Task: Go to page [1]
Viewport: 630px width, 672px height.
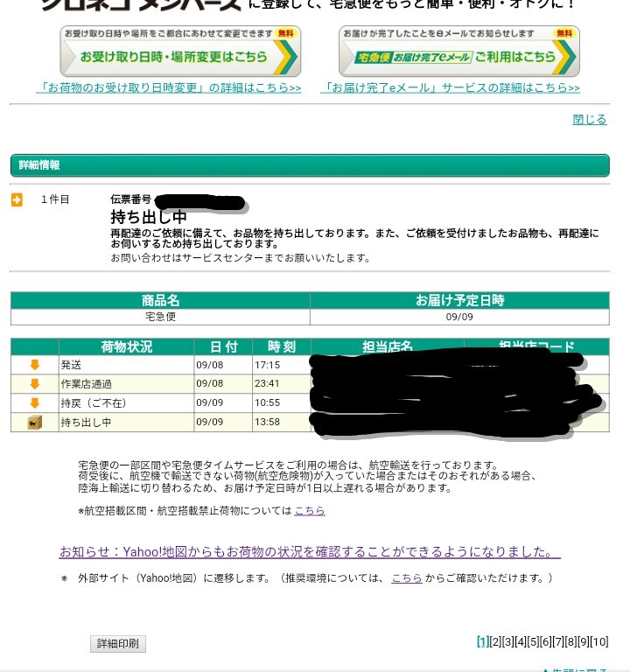Action: (483, 641)
